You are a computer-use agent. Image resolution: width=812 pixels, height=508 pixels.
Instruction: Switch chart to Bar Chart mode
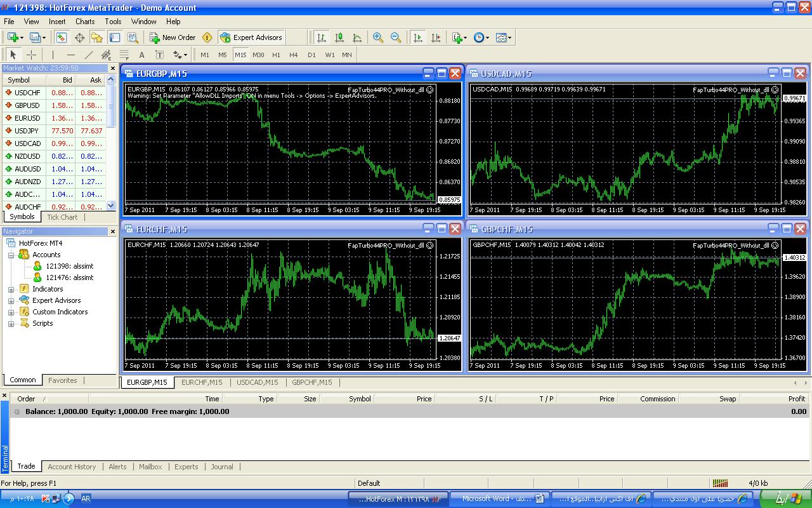(322, 37)
